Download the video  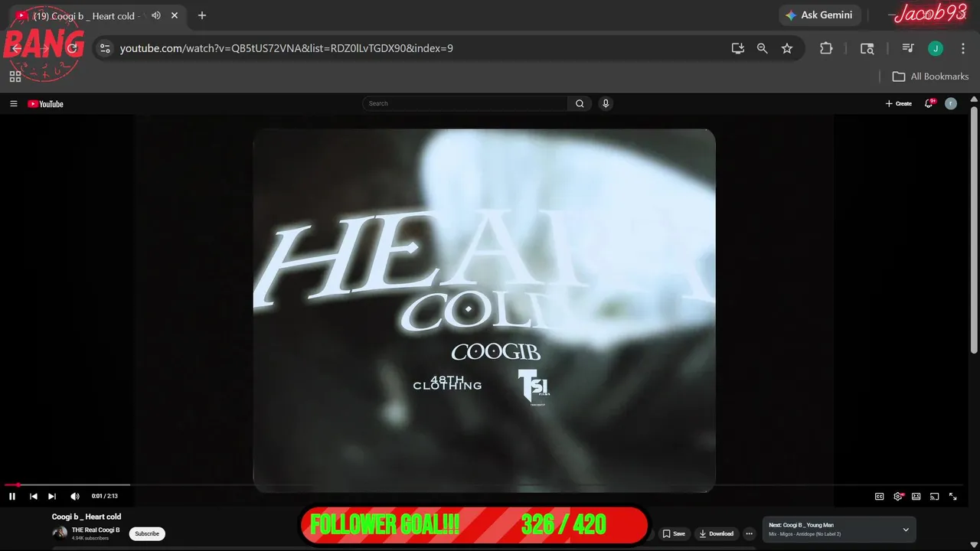pyautogui.click(x=717, y=533)
